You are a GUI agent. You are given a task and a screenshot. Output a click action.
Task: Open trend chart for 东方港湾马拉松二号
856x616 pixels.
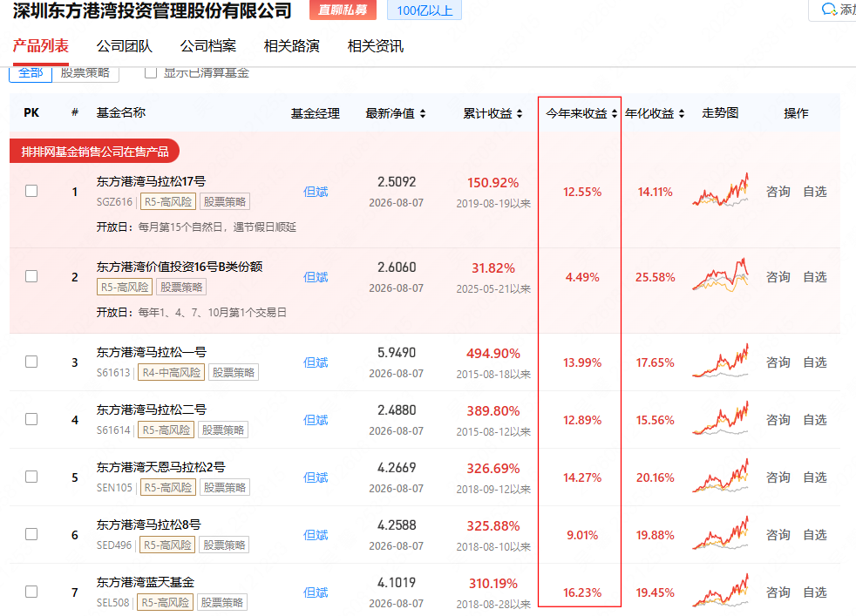click(x=720, y=418)
